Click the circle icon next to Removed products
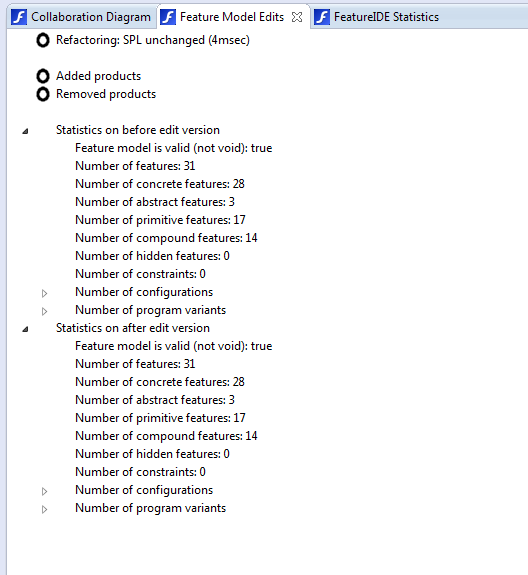The width and height of the screenshot is (528, 575). [43, 94]
